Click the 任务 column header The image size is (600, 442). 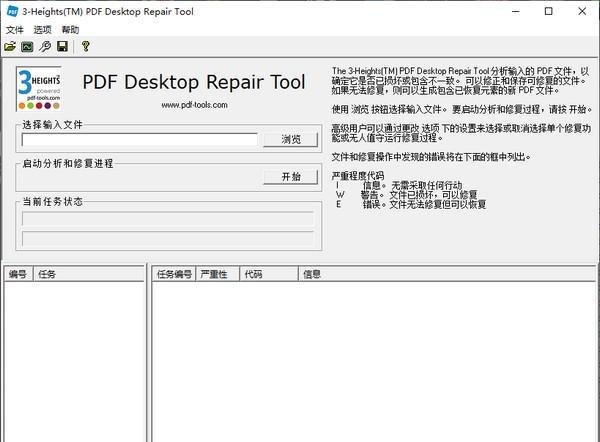pos(89,274)
